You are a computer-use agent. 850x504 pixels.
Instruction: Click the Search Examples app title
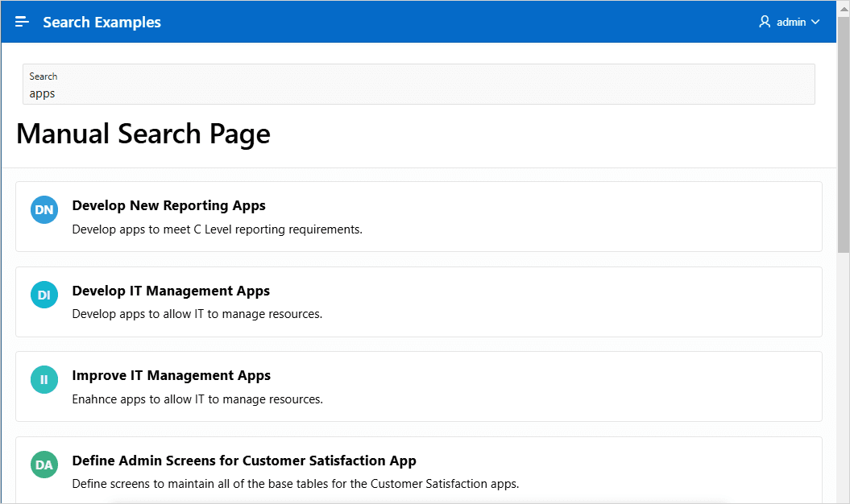[102, 23]
